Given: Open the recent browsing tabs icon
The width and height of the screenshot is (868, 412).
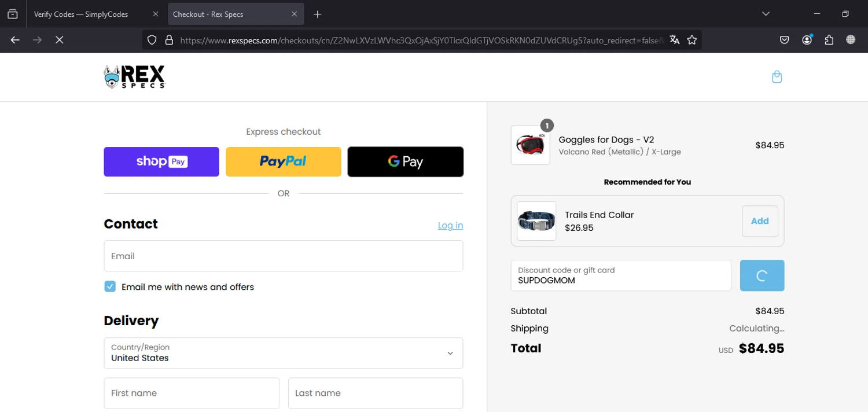Looking at the screenshot, I should (x=12, y=14).
